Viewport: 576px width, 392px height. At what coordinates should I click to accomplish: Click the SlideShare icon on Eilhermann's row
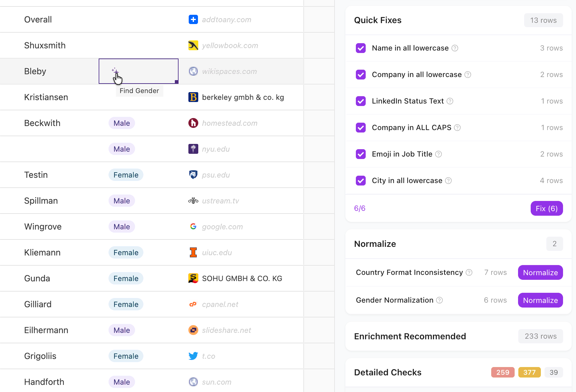193,330
